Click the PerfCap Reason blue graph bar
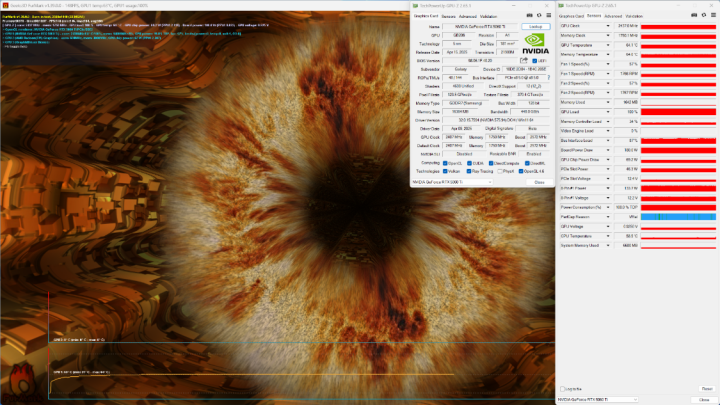Viewport: 720px width, 405px height. click(678, 217)
